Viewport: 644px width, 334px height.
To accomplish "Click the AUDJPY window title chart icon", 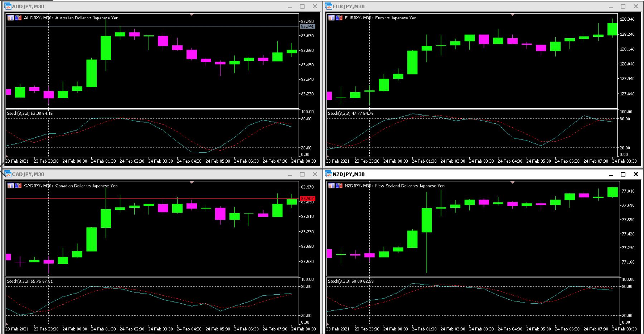I will click(x=8, y=6).
